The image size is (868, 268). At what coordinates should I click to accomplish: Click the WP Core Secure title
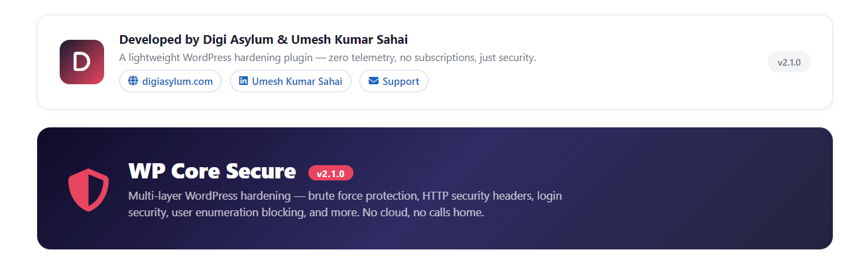tap(212, 171)
